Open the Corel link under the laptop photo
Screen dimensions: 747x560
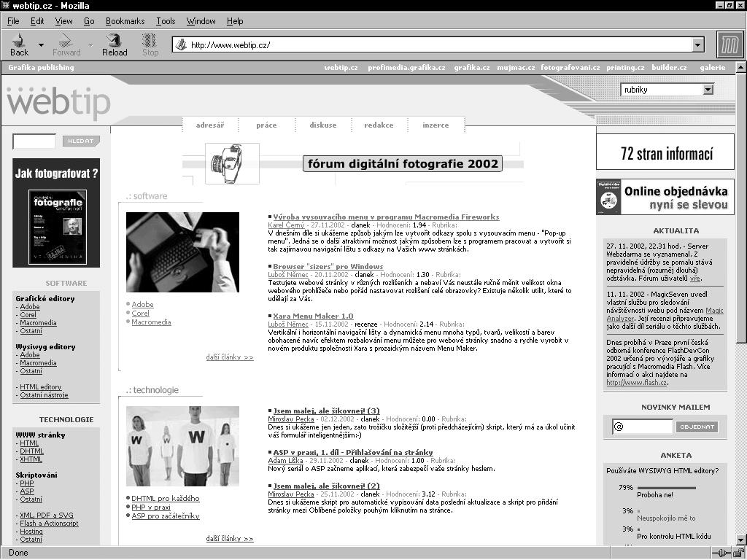click(140, 314)
